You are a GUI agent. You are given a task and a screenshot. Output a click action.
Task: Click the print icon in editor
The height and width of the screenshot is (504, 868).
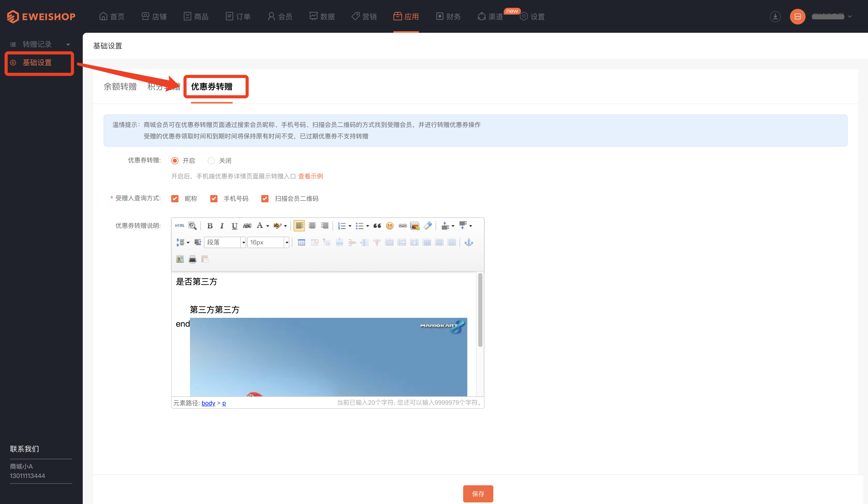(x=193, y=259)
